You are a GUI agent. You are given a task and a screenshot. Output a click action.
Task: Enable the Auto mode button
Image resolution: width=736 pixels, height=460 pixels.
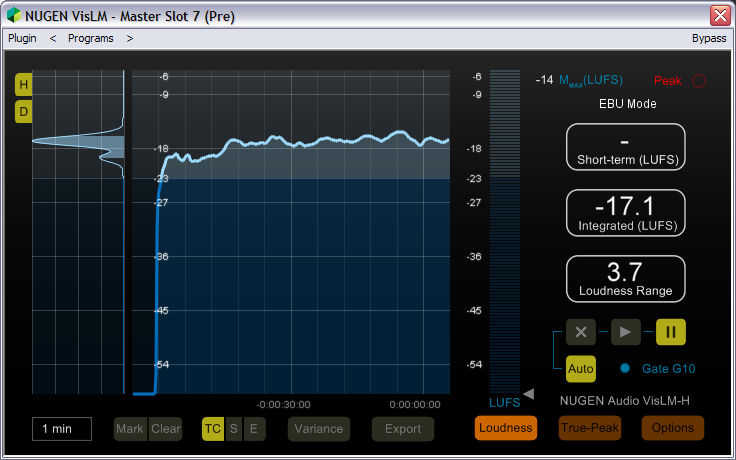point(581,369)
